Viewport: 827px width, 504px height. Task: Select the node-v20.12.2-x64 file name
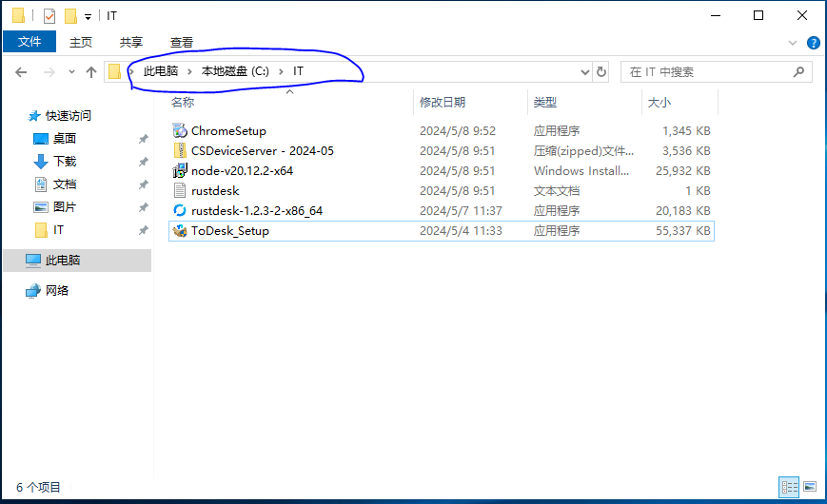tap(242, 171)
